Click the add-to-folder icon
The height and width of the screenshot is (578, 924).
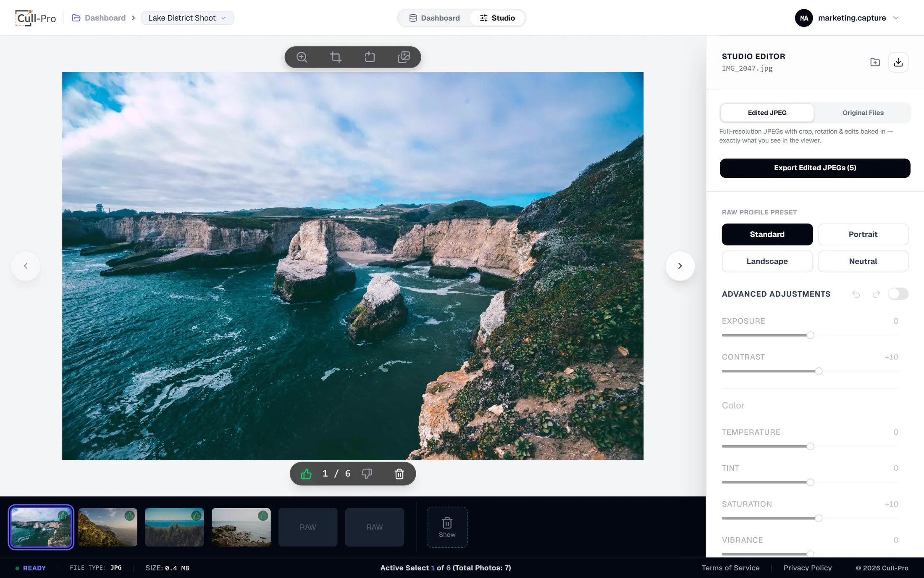[875, 62]
